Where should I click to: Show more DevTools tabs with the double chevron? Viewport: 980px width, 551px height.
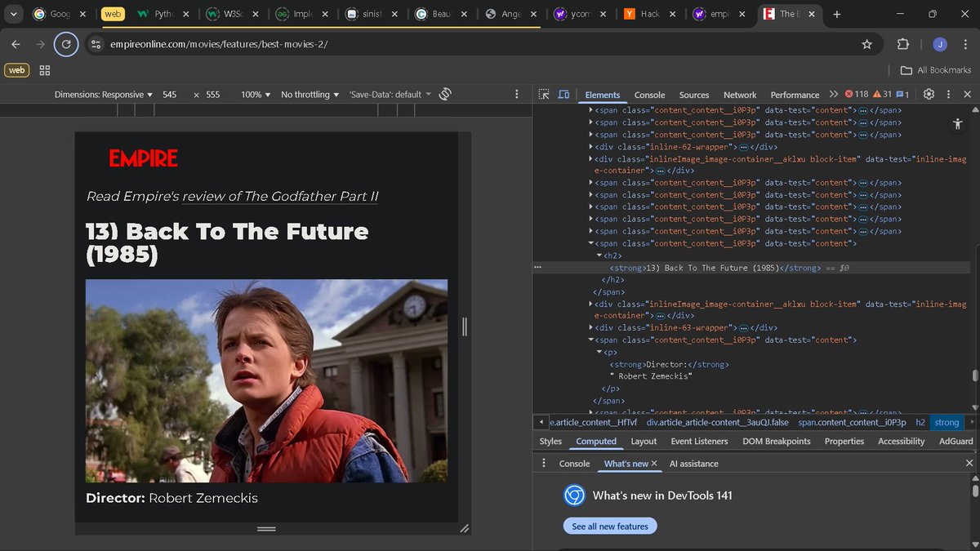pos(833,95)
